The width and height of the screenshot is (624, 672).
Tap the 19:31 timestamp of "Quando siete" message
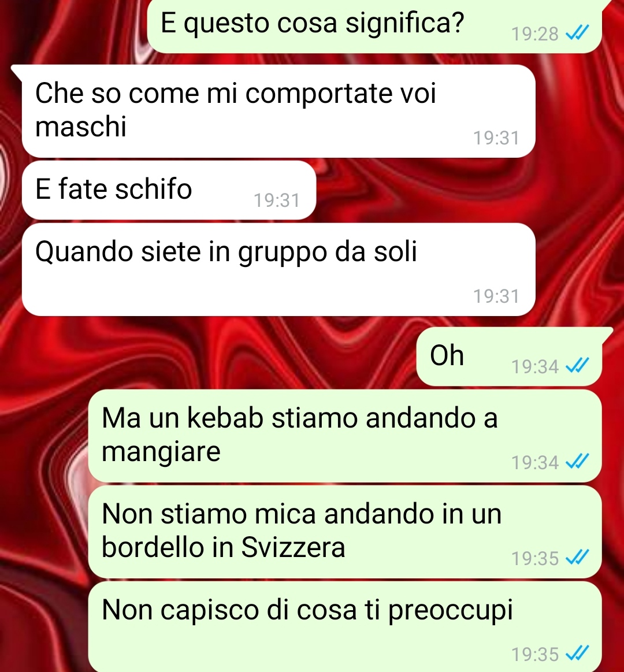click(x=496, y=296)
